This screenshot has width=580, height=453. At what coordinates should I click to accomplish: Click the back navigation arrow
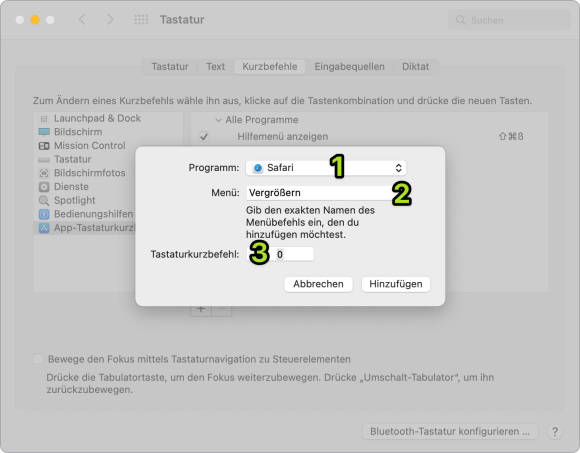(82, 19)
